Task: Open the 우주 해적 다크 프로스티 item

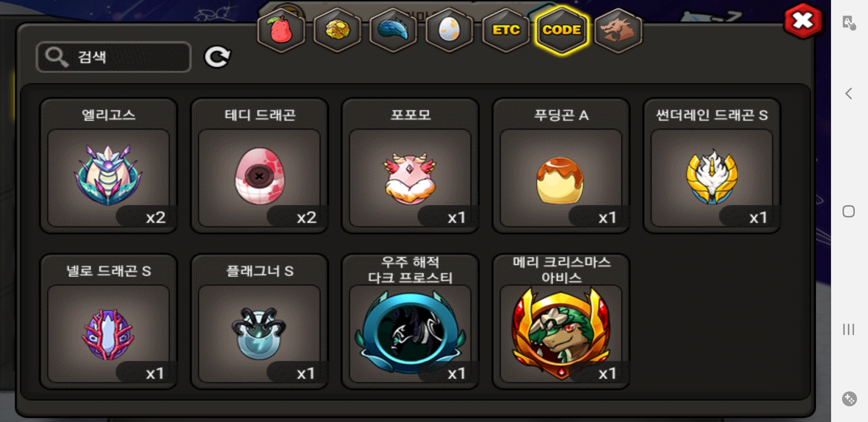Action: (410, 322)
